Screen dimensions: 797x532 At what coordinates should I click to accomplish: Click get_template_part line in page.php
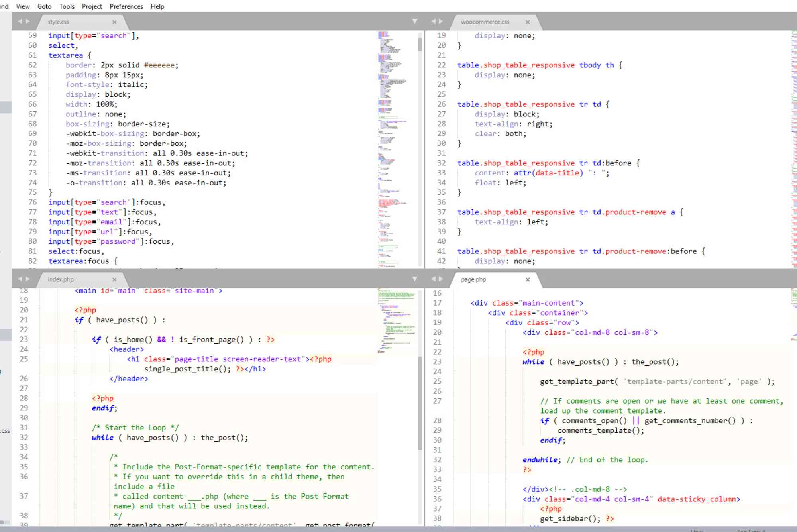point(658,381)
